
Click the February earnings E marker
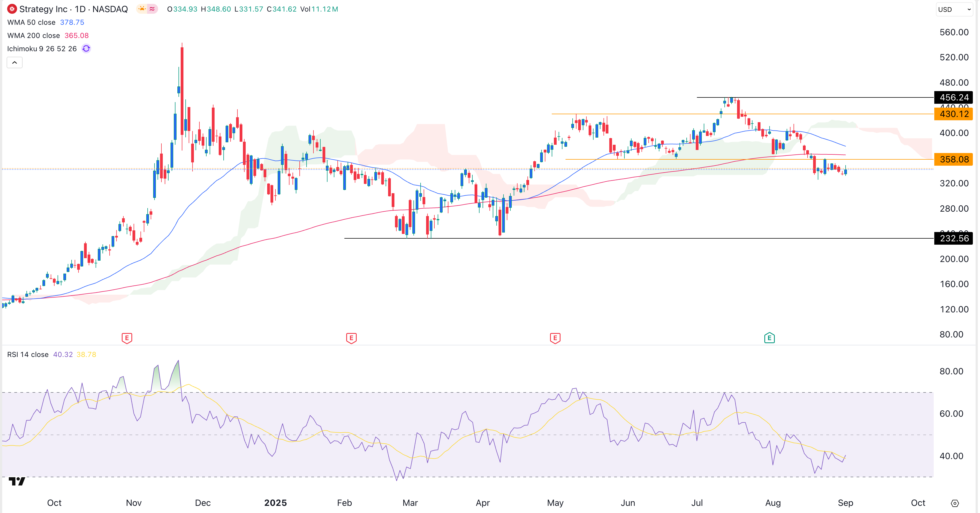pos(351,338)
